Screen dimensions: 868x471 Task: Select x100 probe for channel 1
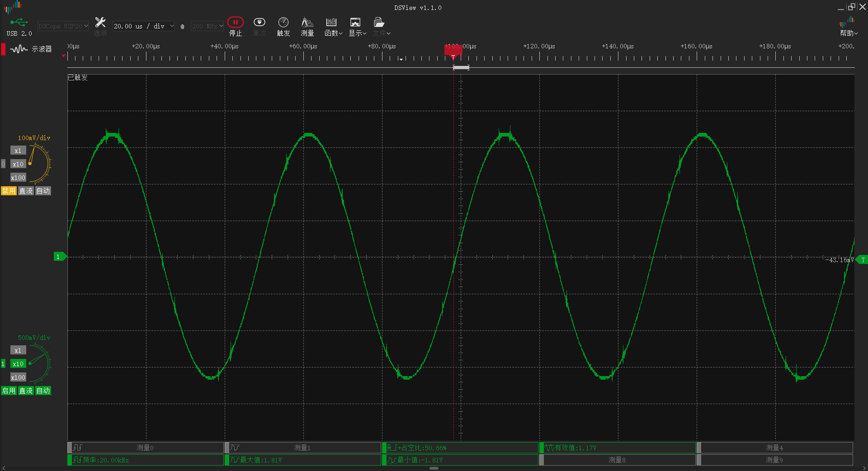pos(18,377)
